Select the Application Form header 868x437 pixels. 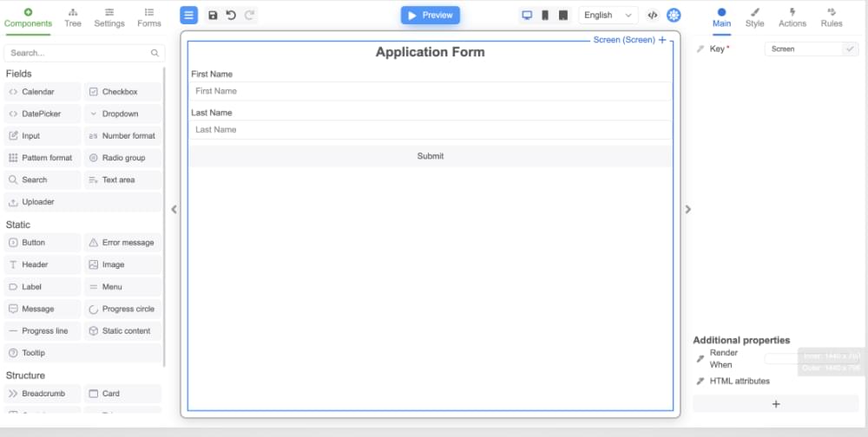[x=431, y=52]
